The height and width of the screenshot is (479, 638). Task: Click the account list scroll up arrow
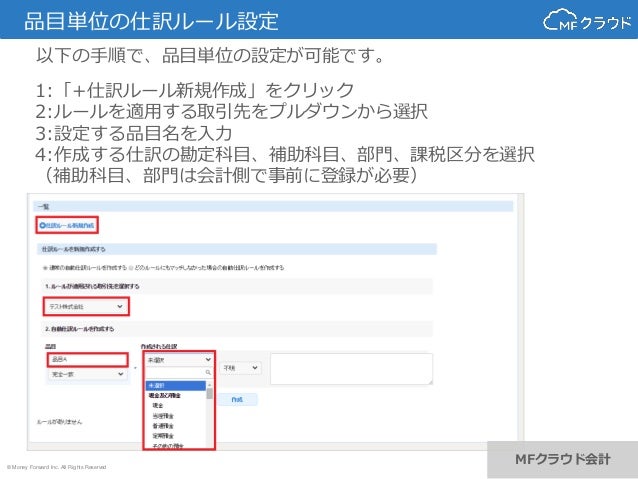click(x=210, y=385)
